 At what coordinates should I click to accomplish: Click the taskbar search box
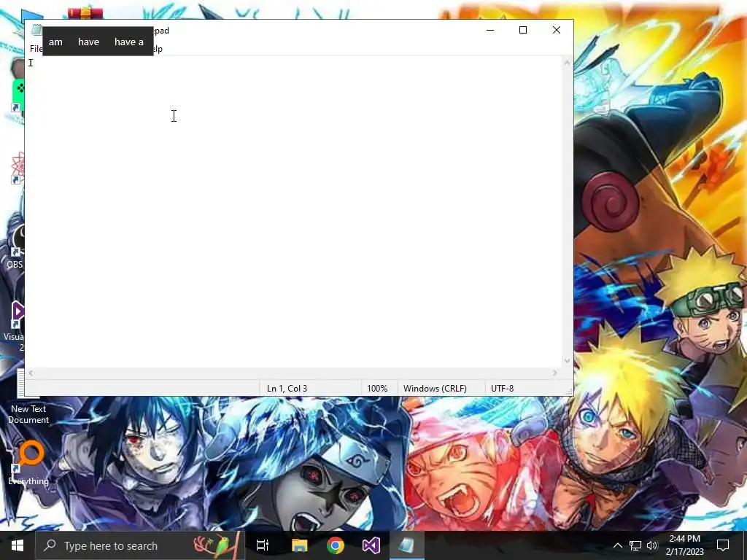(140, 545)
